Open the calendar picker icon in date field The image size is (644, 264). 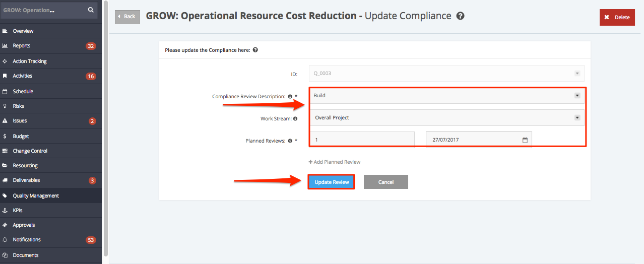(525, 140)
